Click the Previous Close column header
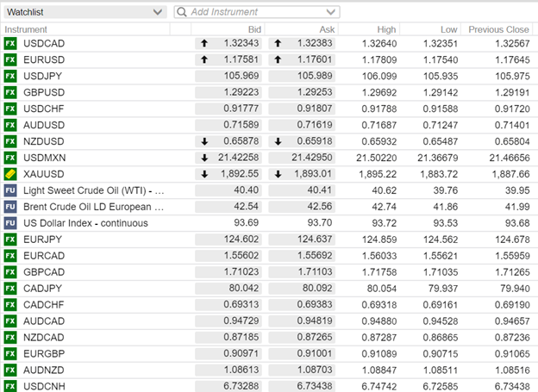The height and width of the screenshot is (392, 538). point(497,28)
